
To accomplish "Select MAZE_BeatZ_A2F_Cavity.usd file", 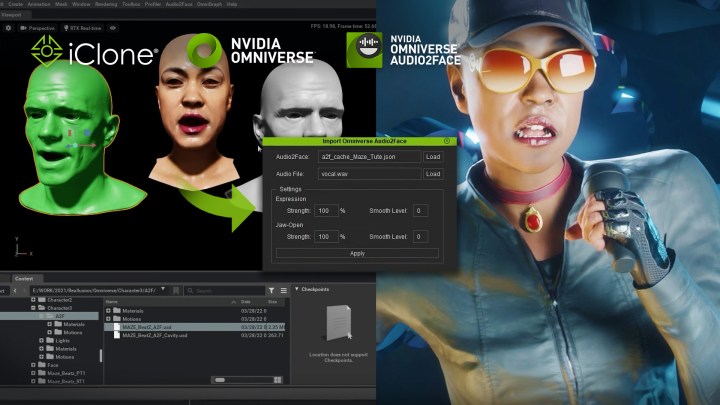I will point(194,335).
